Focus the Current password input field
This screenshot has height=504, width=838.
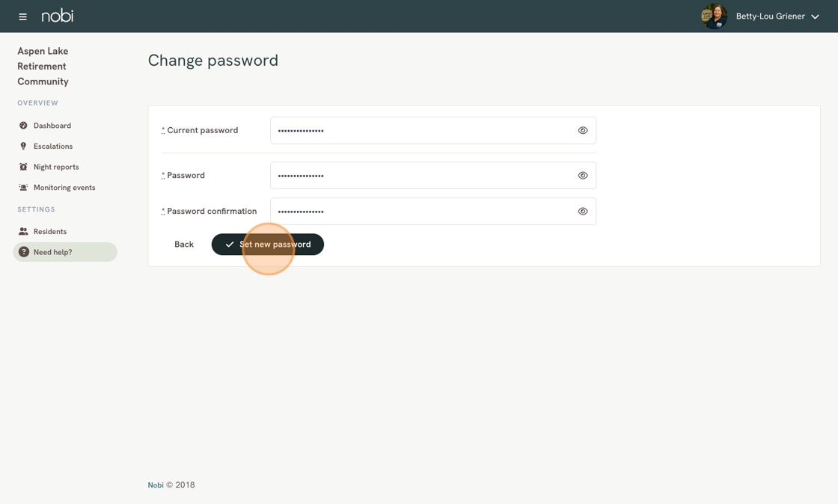pyautogui.click(x=433, y=130)
